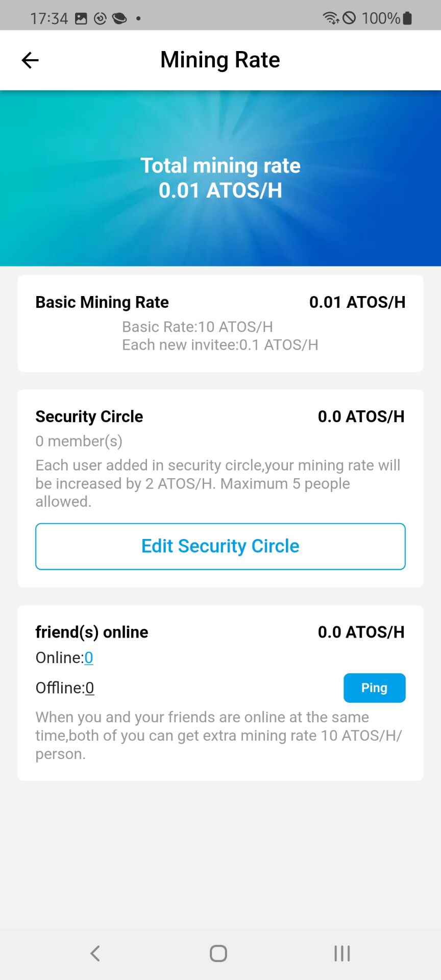
Task: Tap the friend(s) online heading
Action: click(x=92, y=632)
